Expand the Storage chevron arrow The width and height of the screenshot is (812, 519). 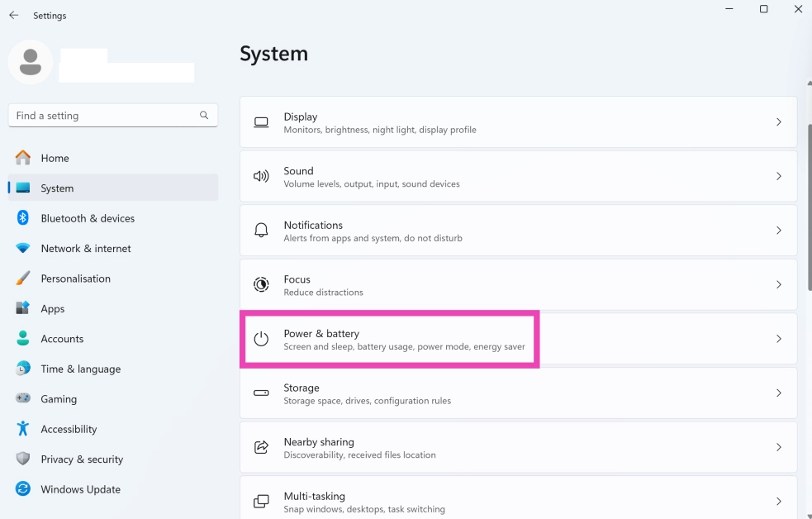778,393
